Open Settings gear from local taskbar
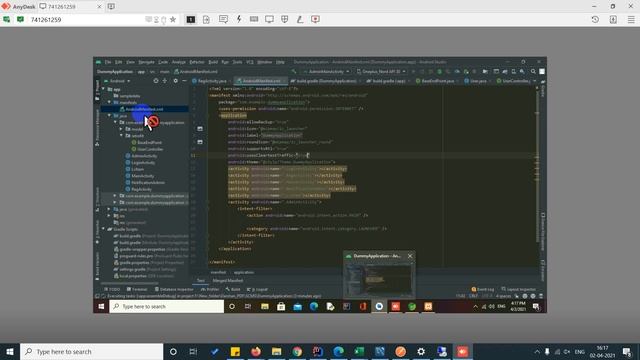Viewport: 640px width, 360px height. pos(421,351)
